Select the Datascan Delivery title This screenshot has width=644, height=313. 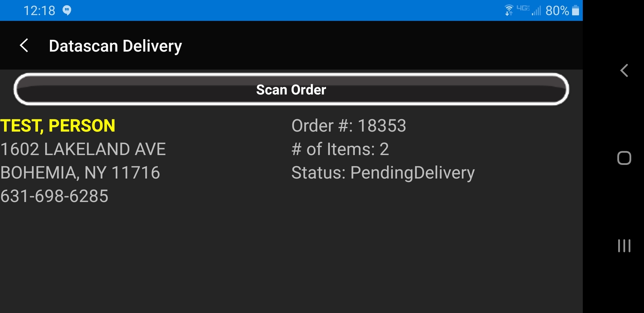click(x=115, y=46)
